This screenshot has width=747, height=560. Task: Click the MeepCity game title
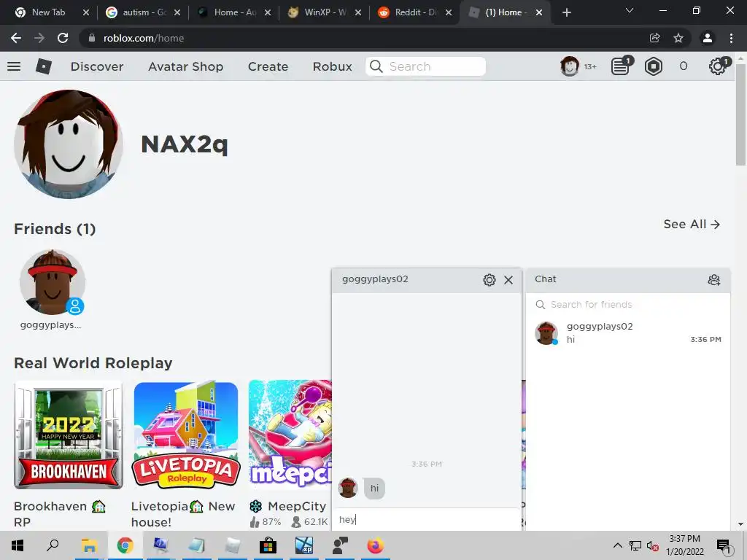point(289,506)
